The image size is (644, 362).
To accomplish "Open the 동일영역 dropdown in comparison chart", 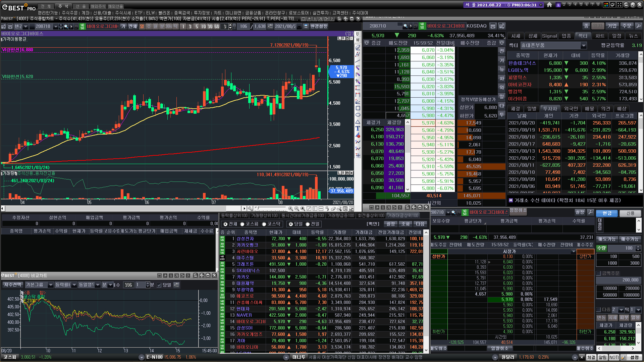I will (98, 285).
